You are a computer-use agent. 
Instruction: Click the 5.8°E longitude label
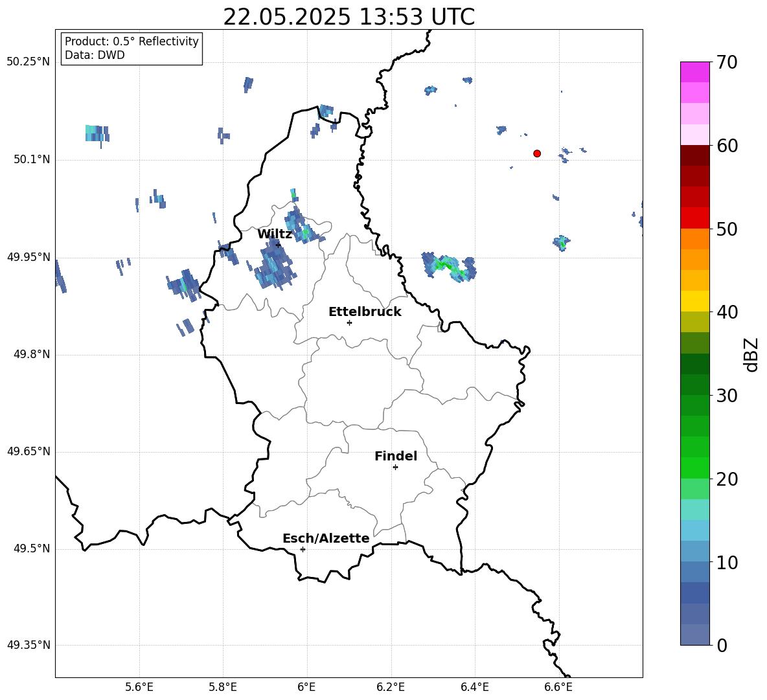coord(223,688)
